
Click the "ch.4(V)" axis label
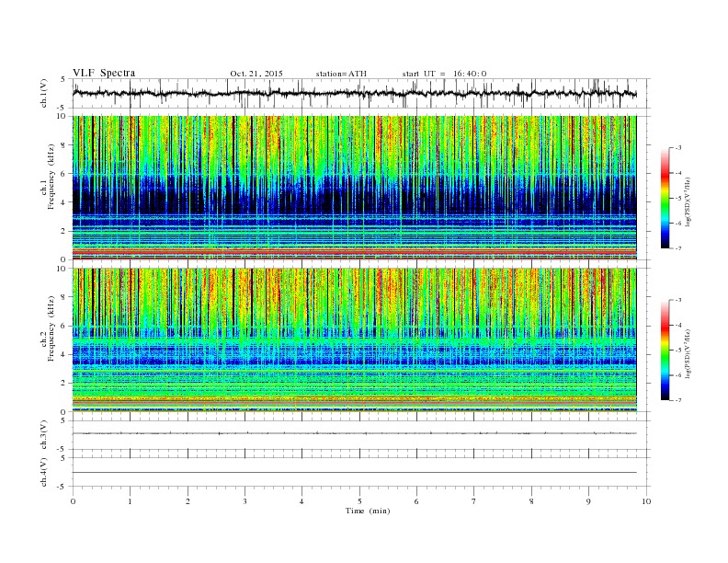[44, 472]
